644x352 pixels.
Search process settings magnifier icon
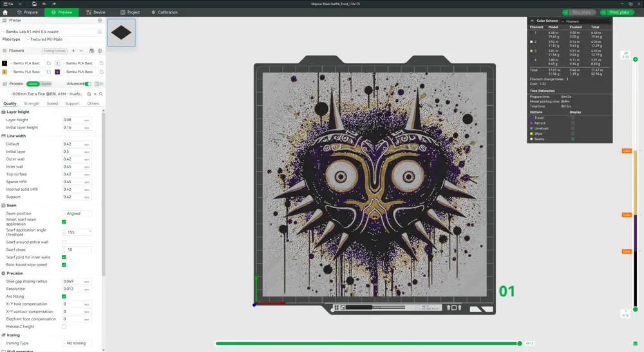(x=101, y=94)
